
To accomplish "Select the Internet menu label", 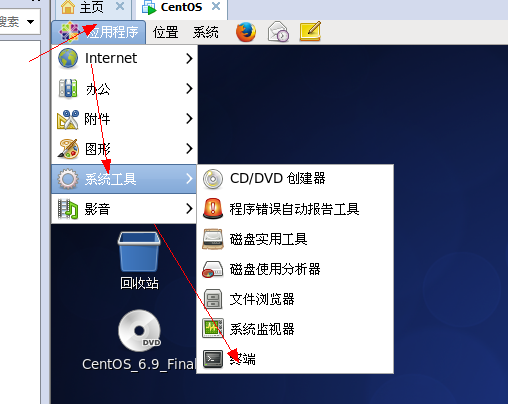I will point(111,58).
